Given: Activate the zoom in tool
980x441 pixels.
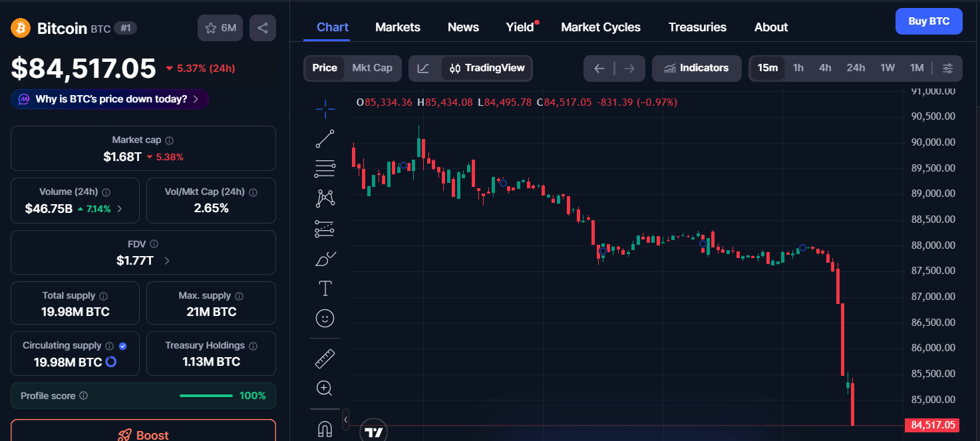Looking at the screenshot, I should (x=325, y=388).
